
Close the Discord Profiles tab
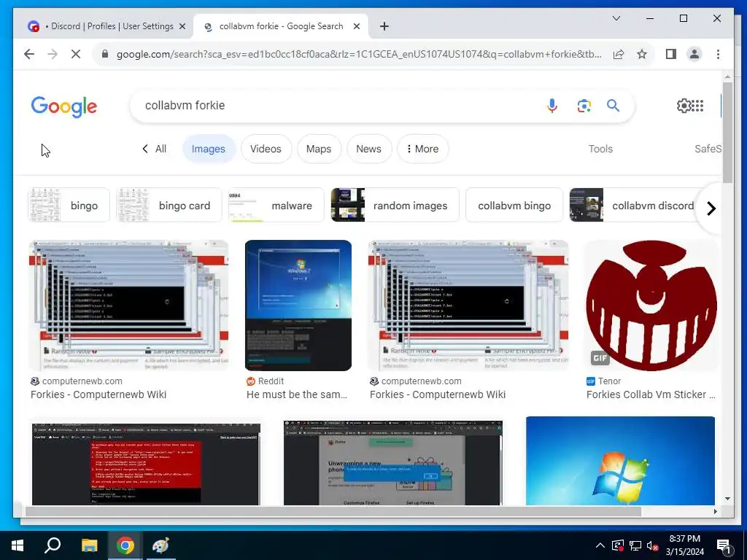pyautogui.click(x=182, y=26)
